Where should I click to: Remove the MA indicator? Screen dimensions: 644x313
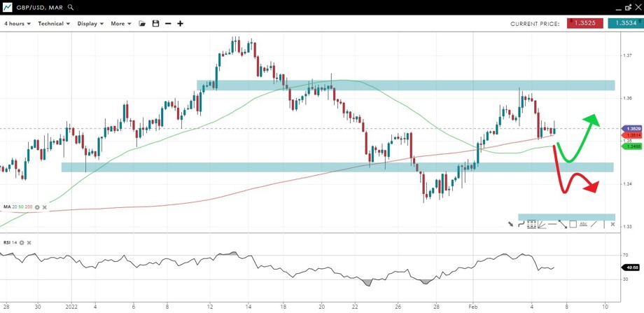pyautogui.click(x=45, y=207)
